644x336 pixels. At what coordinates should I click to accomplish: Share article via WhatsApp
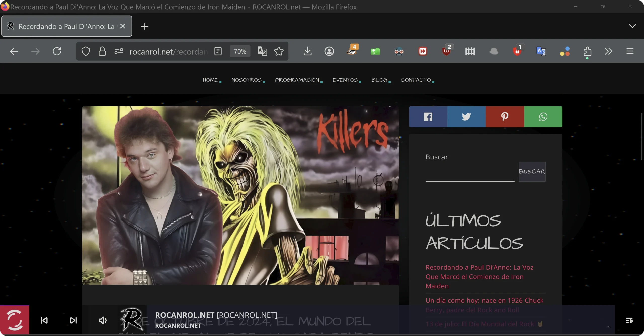pyautogui.click(x=543, y=117)
